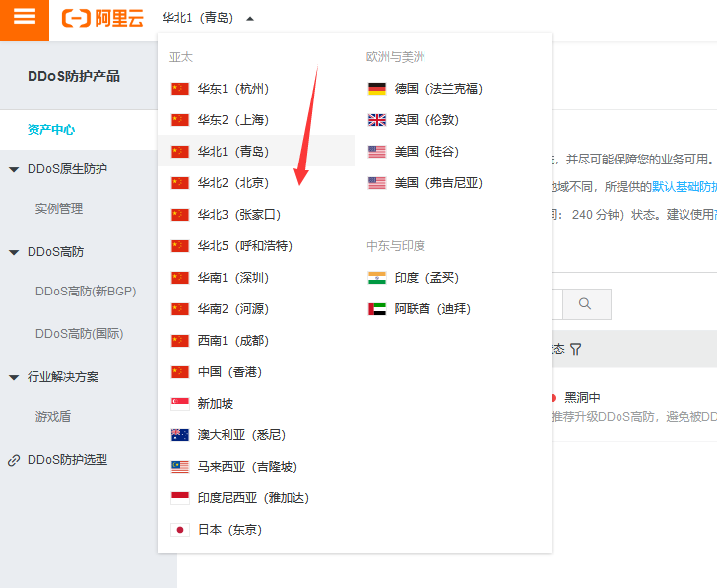
Task: Click the filter funnel icon in table header
Action: tap(576, 349)
